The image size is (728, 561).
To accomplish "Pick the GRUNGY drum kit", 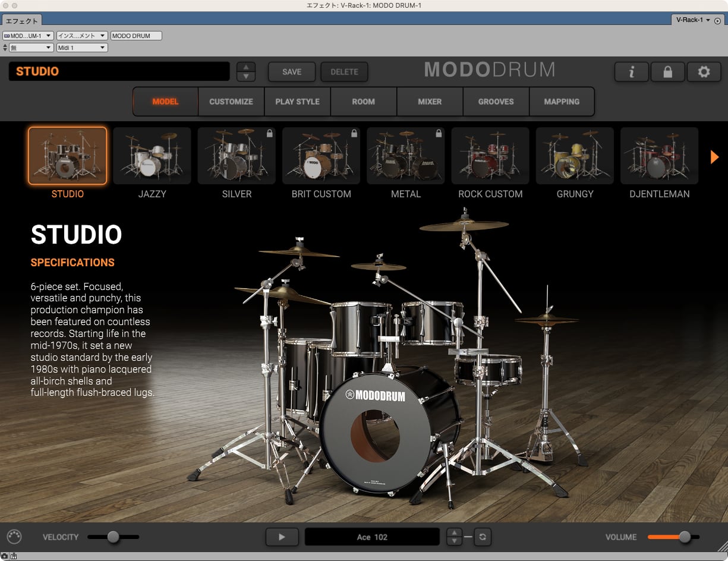I will [x=575, y=156].
